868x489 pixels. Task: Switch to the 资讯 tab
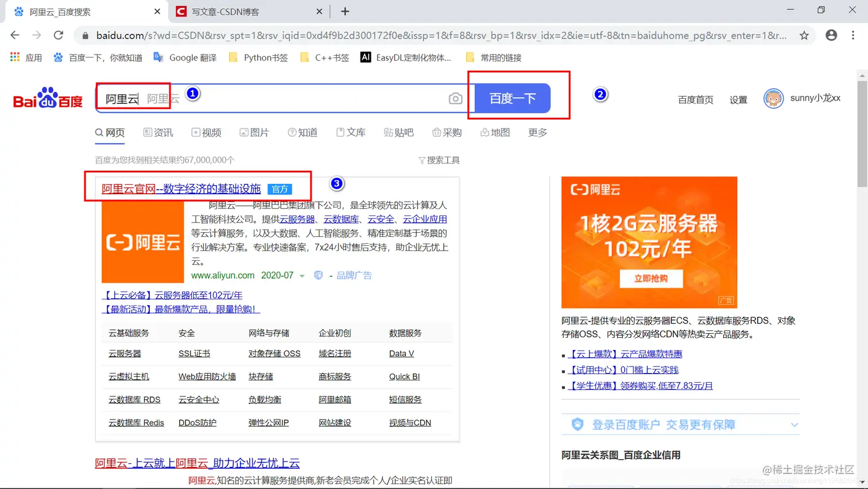tap(158, 133)
